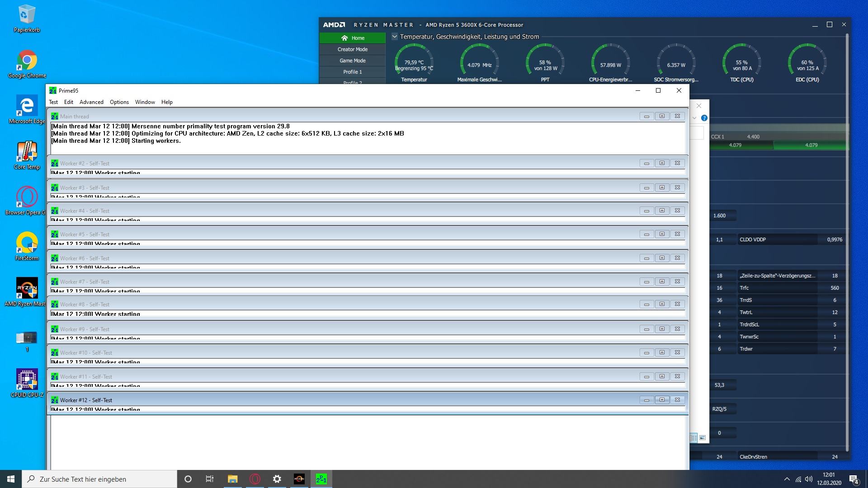Select Creator Mode in Ryzen Master

pyautogui.click(x=352, y=49)
